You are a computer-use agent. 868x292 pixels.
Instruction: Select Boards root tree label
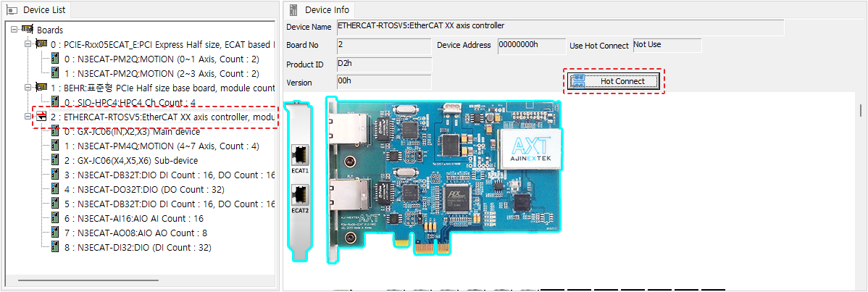(50, 30)
